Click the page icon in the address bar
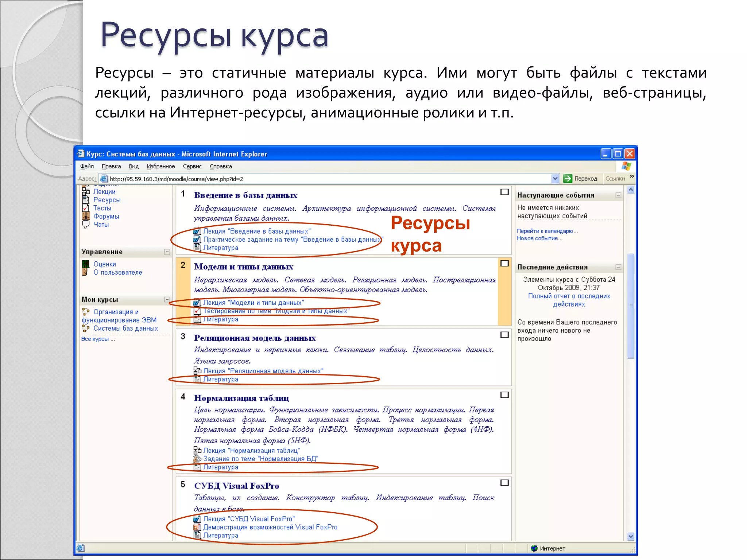The image size is (747, 560). pyautogui.click(x=104, y=179)
